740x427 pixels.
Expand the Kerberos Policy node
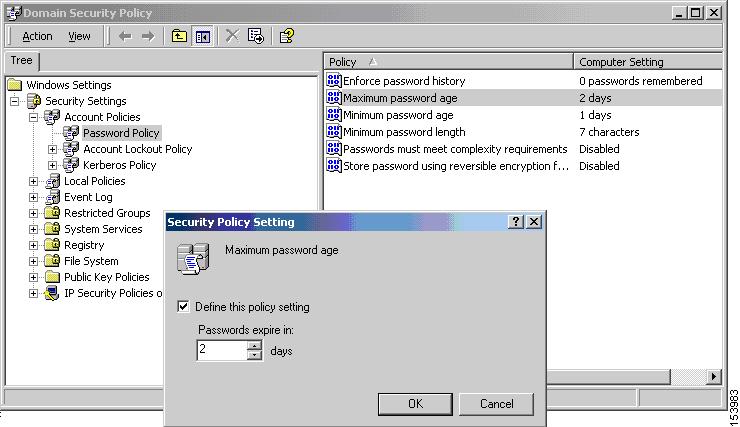click(x=52, y=165)
